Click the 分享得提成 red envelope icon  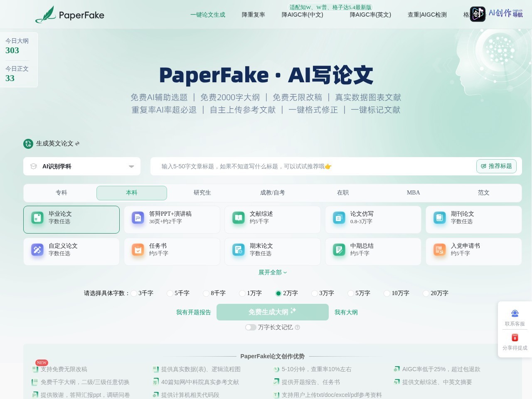tap(515, 337)
